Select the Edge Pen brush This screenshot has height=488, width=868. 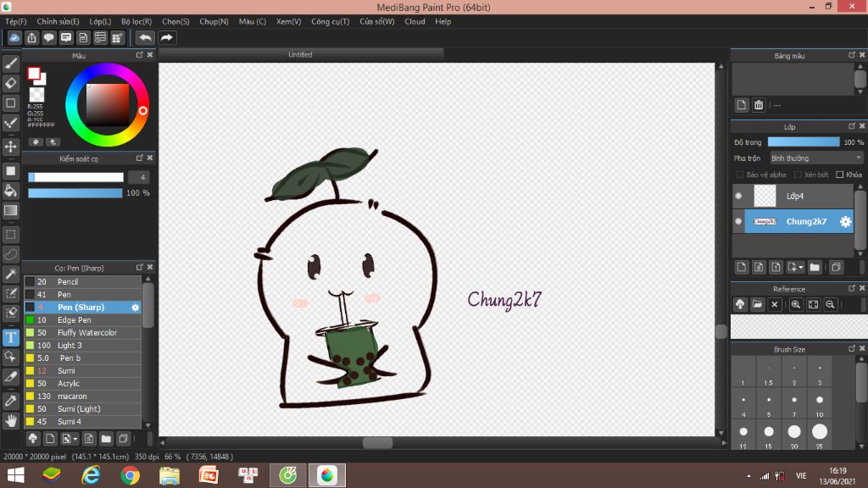[82, 319]
